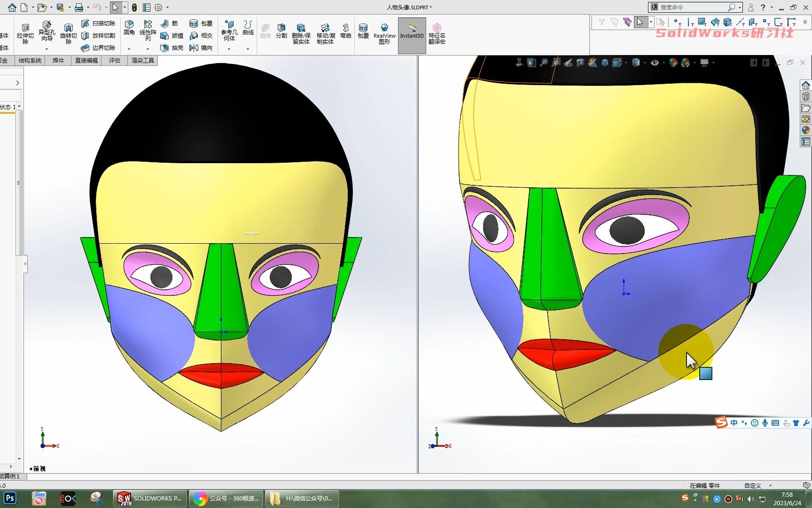The width and height of the screenshot is (812, 508).
Task: Open the Options gear icon
Action: point(158,7)
